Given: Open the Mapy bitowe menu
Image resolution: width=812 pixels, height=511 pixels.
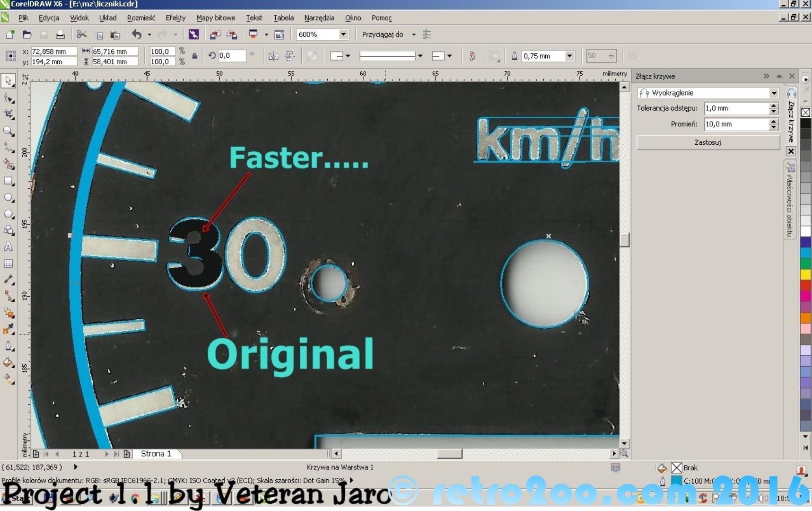Looking at the screenshot, I should click(x=216, y=18).
